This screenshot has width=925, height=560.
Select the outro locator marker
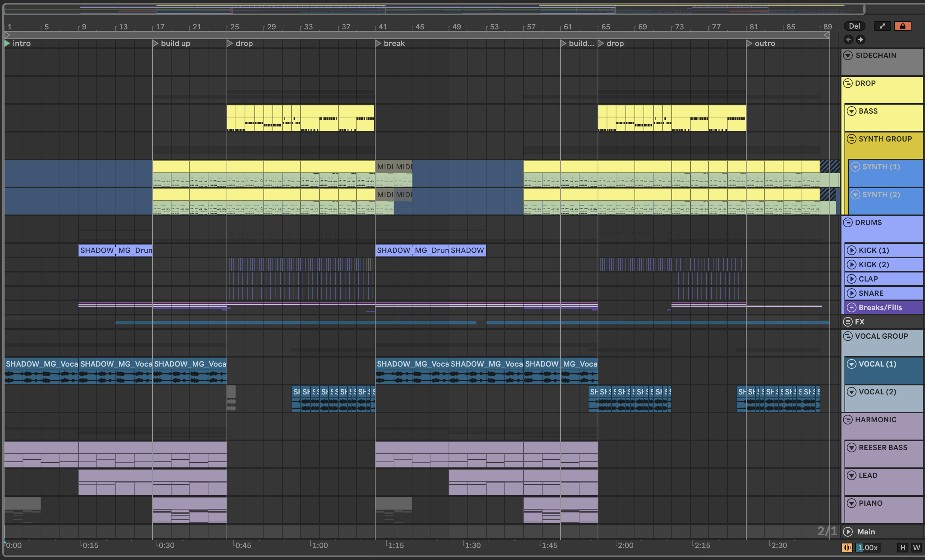[749, 44]
